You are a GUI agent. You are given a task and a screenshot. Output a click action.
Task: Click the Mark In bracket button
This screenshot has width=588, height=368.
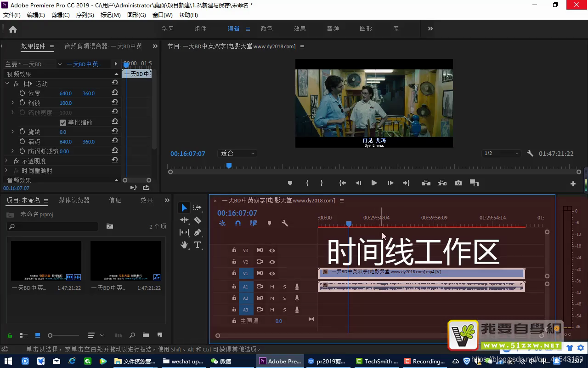[307, 183]
